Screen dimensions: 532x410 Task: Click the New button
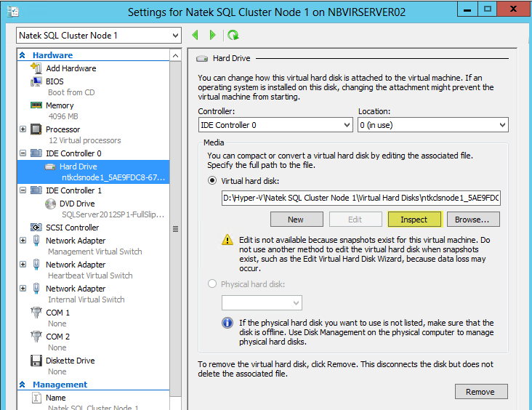[297, 220]
